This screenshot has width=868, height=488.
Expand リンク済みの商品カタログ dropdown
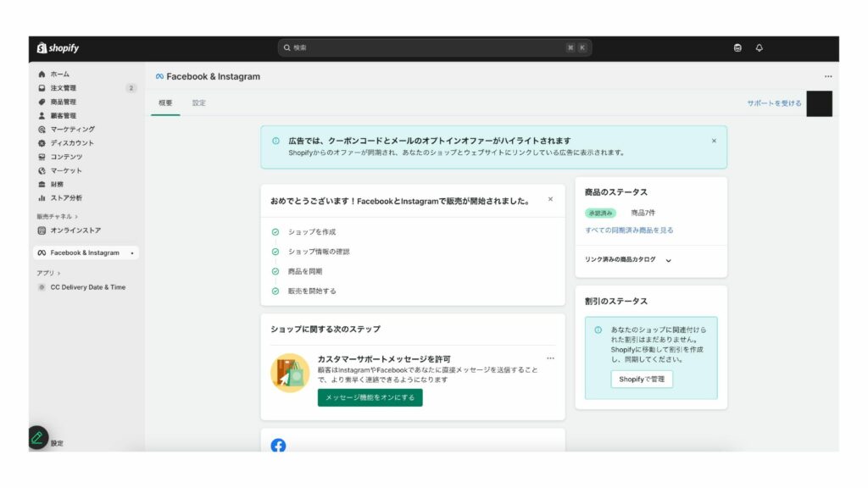[x=668, y=260]
